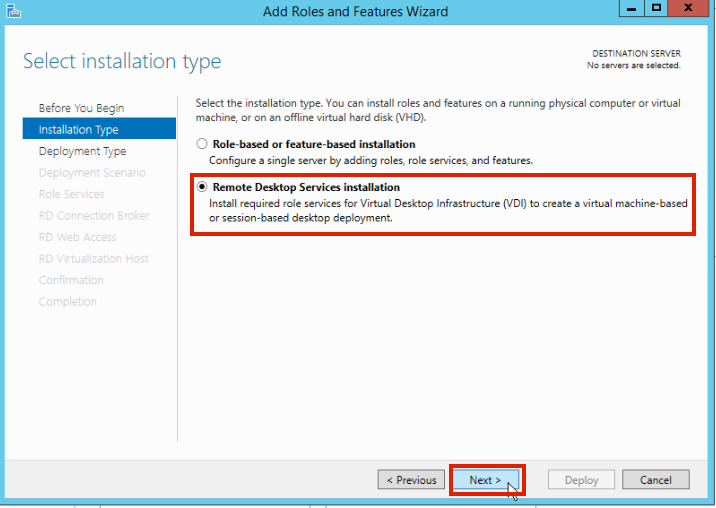Select the RD Web Access step
The image size is (716, 508).
[77, 237]
